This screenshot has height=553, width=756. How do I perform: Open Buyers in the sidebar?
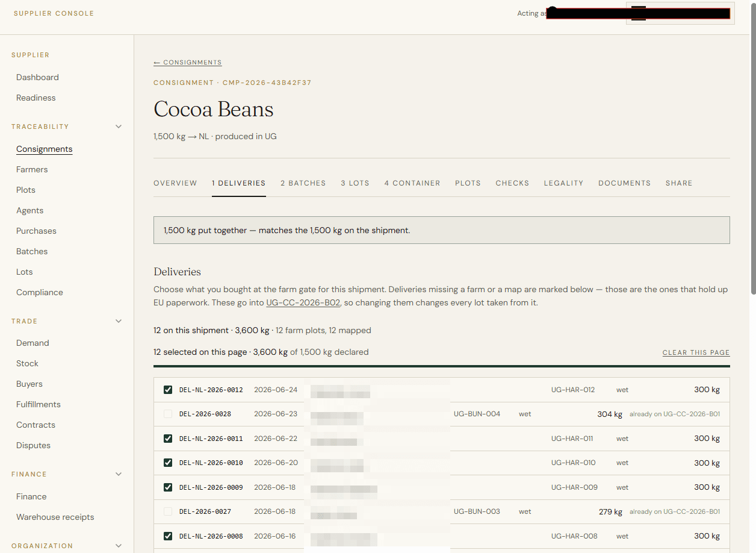point(29,384)
